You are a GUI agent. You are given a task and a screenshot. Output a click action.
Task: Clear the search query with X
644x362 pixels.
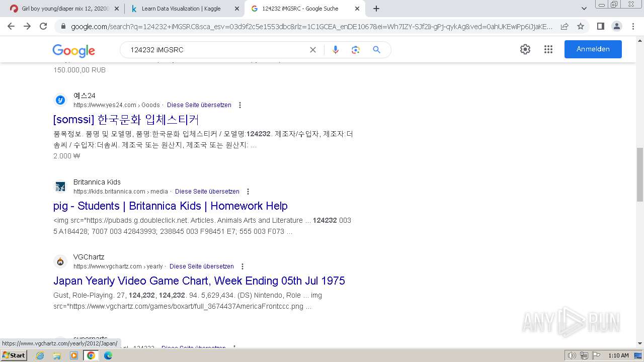[313, 50]
